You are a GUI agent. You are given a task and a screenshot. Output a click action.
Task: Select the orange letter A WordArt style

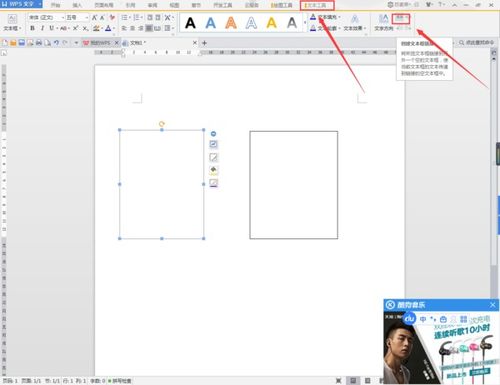click(x=231, y=23)
